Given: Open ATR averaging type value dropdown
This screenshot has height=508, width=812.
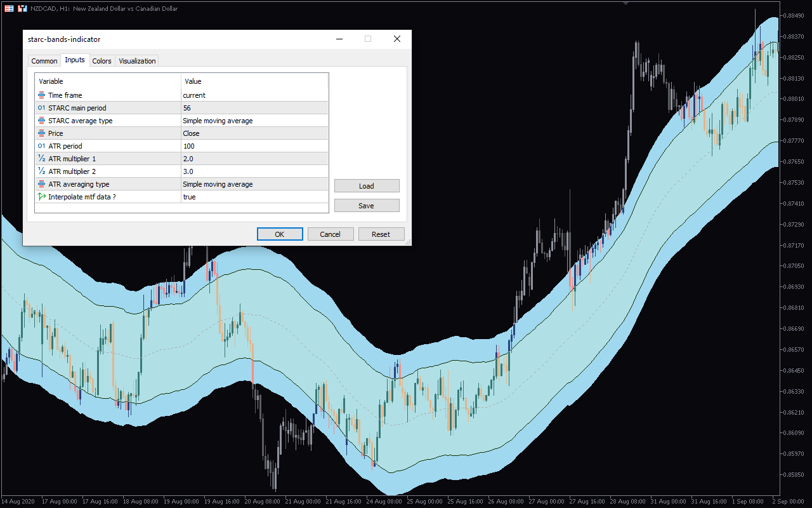Looking at the screenshot, I should [x=254, y=184].
